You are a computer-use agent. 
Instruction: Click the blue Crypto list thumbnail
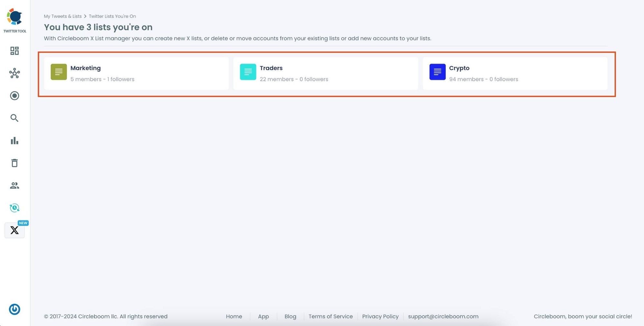437,72
